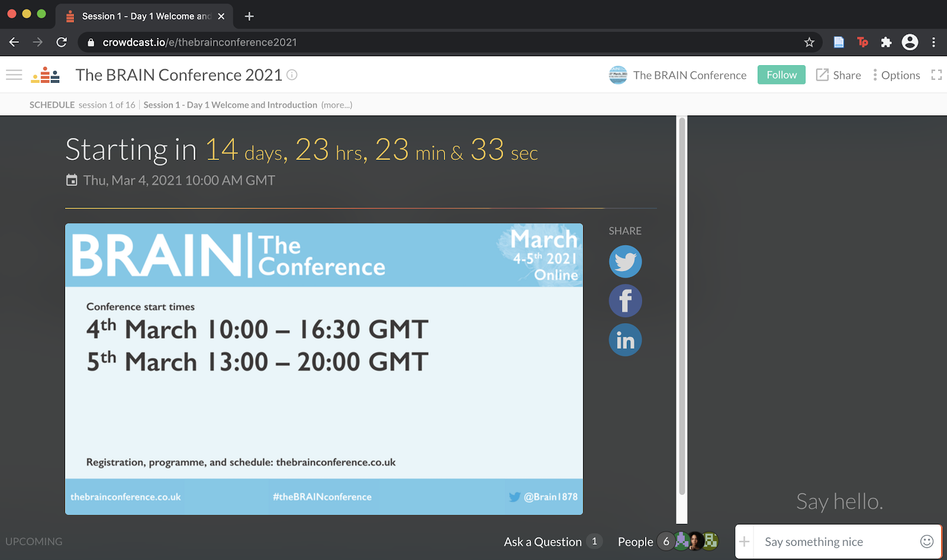The height and width of the screenshot is (560, 947).
Task: Select the Session 1 - Day 1 browser tab
Action: pyautogui.click(x=144, y=16)
